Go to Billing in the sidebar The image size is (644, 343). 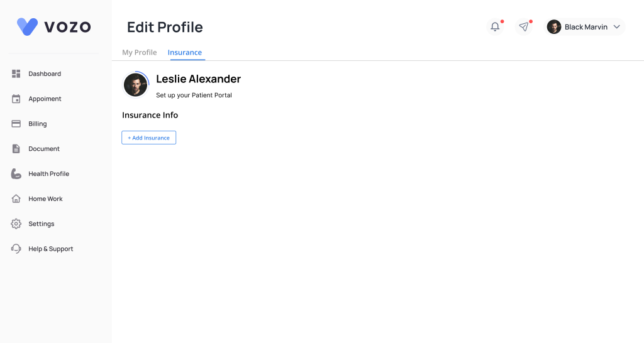pos(38,124)
